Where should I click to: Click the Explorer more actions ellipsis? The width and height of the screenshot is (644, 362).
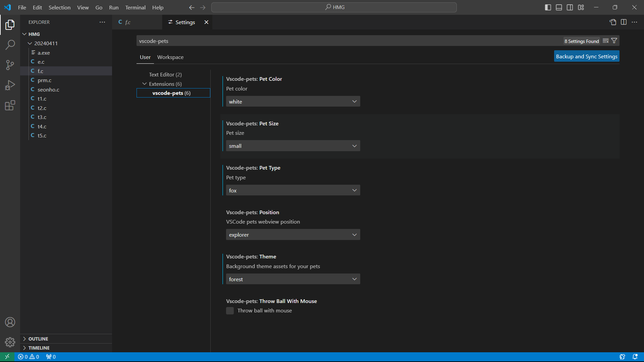pyautogui.click(x=102, y=22)
